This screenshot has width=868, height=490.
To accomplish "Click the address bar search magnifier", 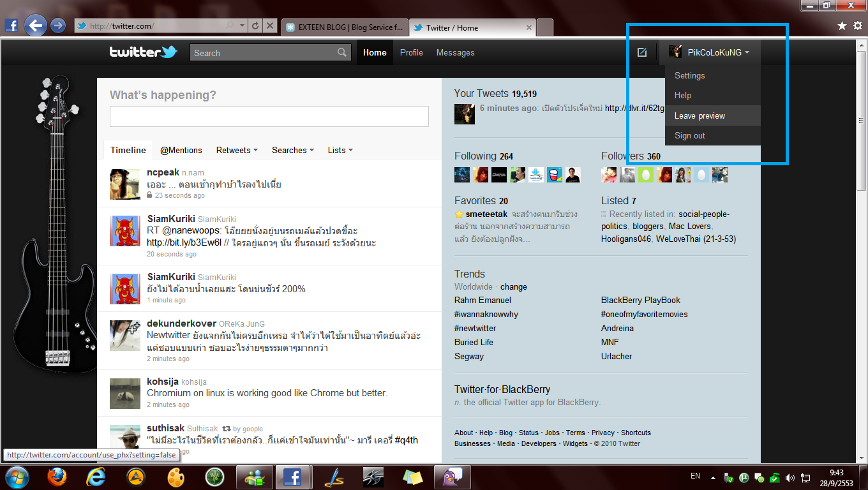I will pos(230,26).
